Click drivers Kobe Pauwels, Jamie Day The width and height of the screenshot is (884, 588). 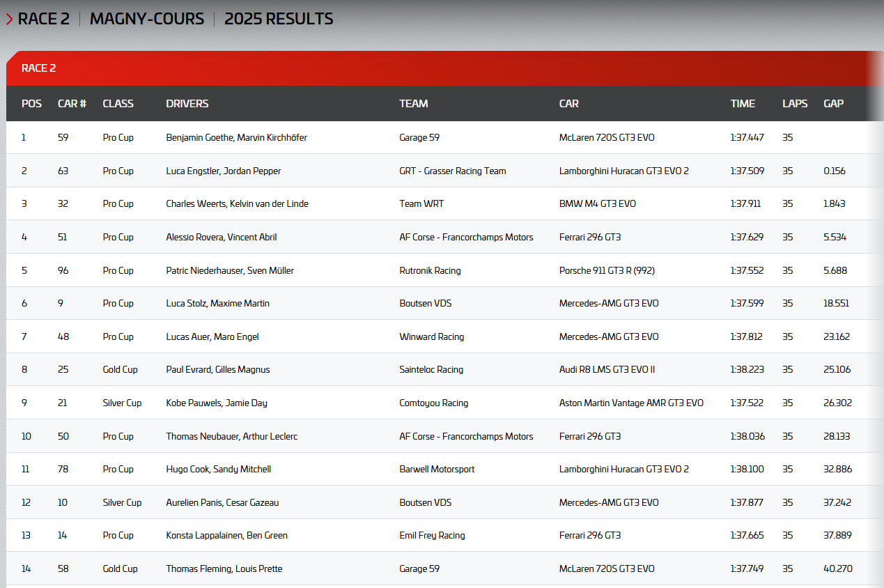pyautogui.click(x=217, y=403)
